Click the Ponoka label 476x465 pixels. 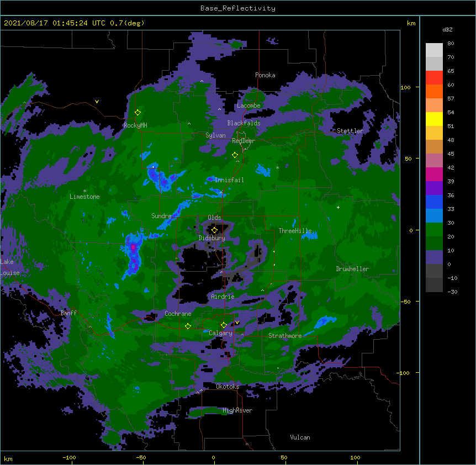coord(265,75)
